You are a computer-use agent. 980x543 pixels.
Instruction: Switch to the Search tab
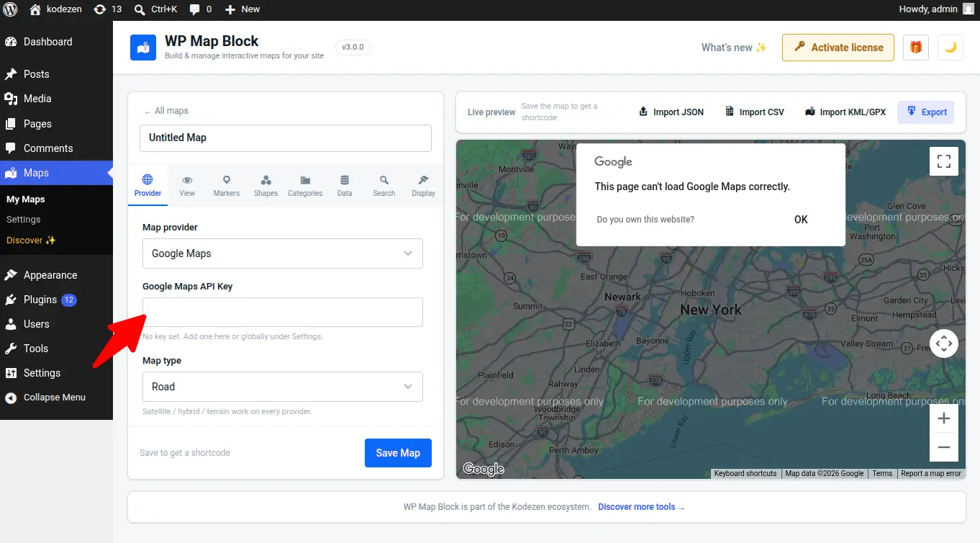click(384, 185)
